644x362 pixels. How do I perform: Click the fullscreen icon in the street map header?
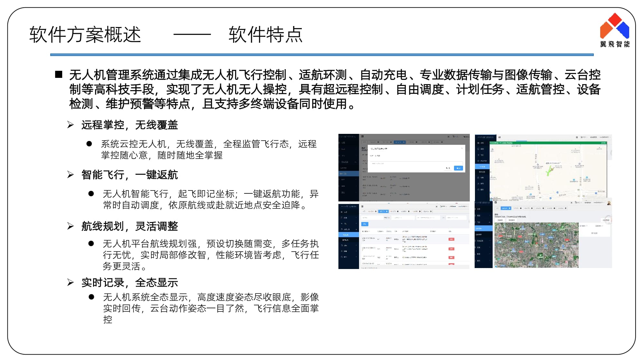(577, 137)
